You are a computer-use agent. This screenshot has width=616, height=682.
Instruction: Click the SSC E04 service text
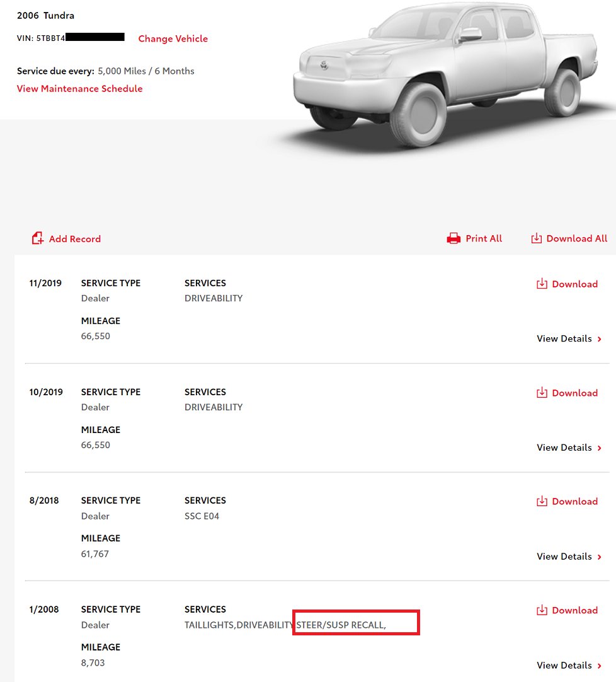(x=202, y=516)
